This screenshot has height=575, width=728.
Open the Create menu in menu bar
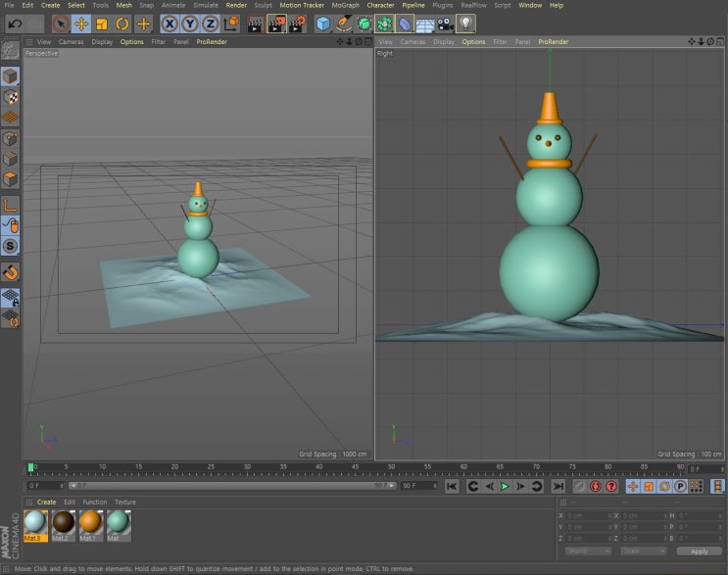[50, 5]
